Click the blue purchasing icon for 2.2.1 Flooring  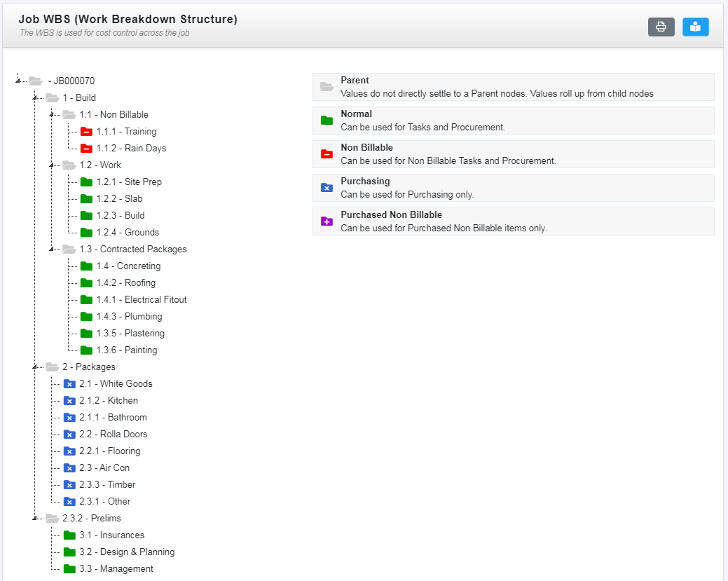click(x=69, y=451)
